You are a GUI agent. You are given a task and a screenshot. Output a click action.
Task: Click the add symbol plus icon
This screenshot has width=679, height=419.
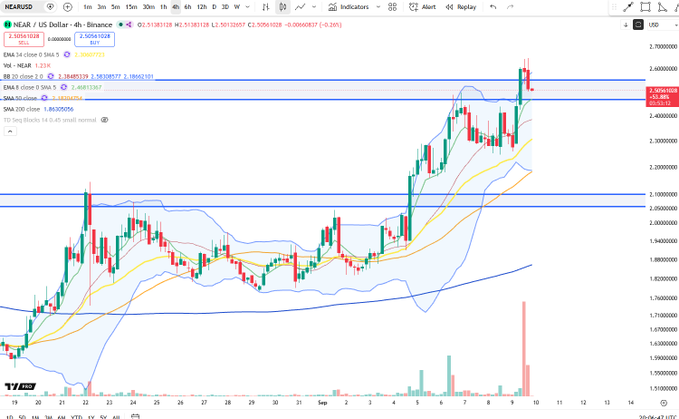coord(68,7)
